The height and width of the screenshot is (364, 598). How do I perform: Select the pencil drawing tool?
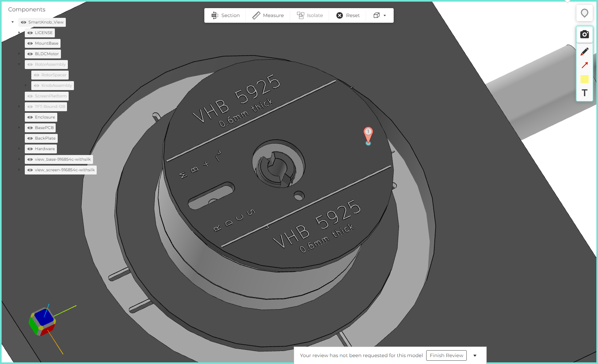(585, 52)
